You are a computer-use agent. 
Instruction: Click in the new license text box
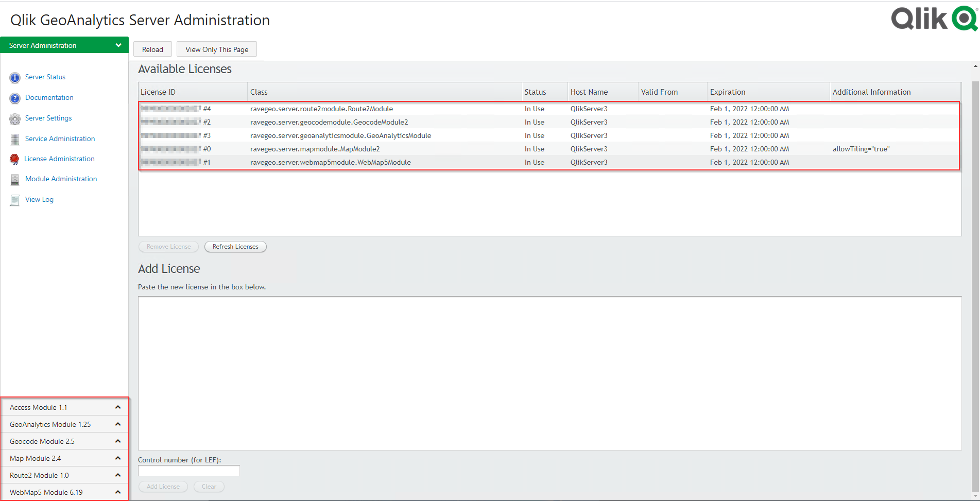[x=549, y=373]
